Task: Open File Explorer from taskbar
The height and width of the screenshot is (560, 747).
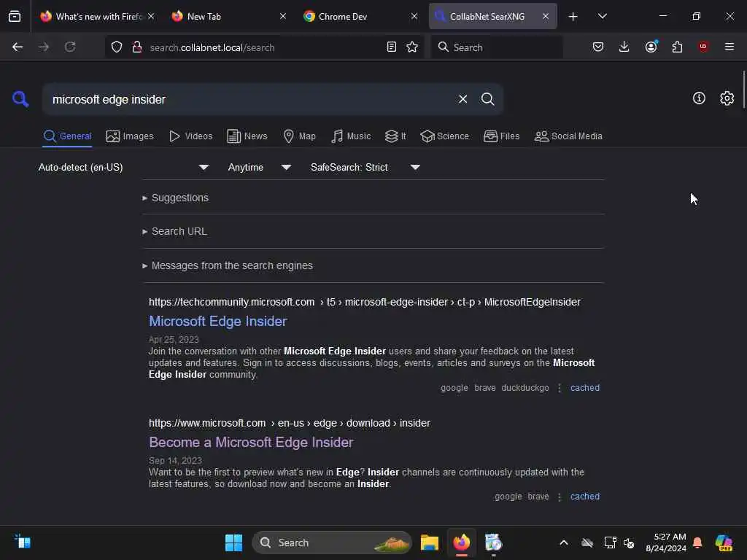Action: coord(429,542)
